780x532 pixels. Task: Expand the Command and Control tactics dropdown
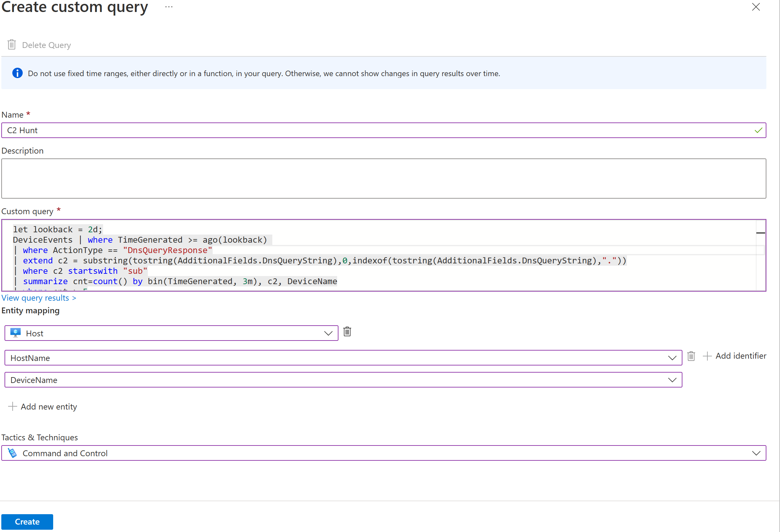click(x=384, y=453)
